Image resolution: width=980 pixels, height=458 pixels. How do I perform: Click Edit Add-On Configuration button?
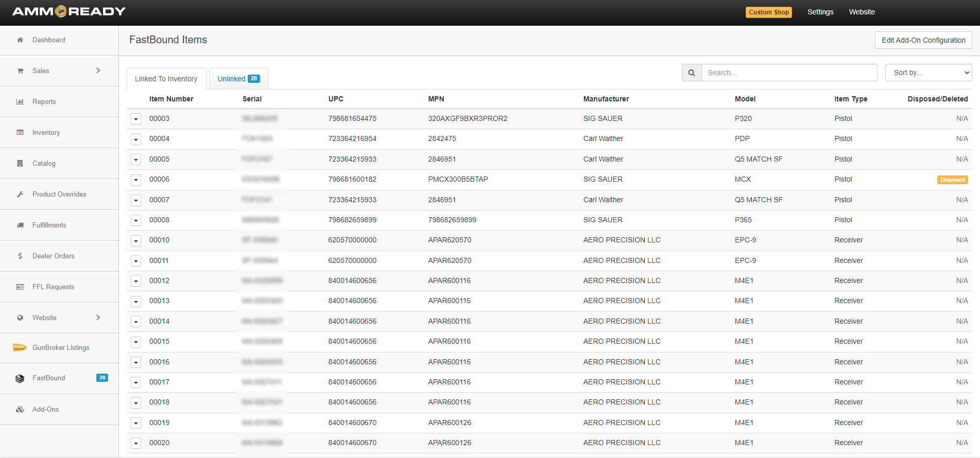tap(923, 40)
